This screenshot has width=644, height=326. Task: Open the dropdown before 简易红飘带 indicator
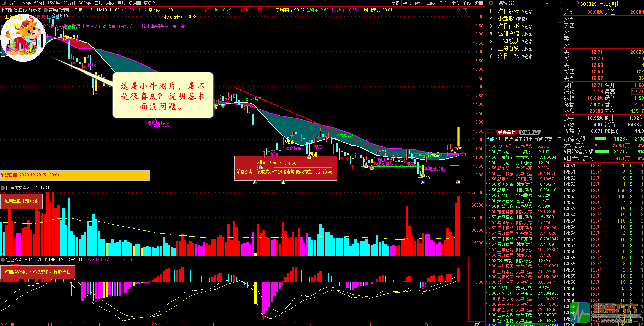46,10
